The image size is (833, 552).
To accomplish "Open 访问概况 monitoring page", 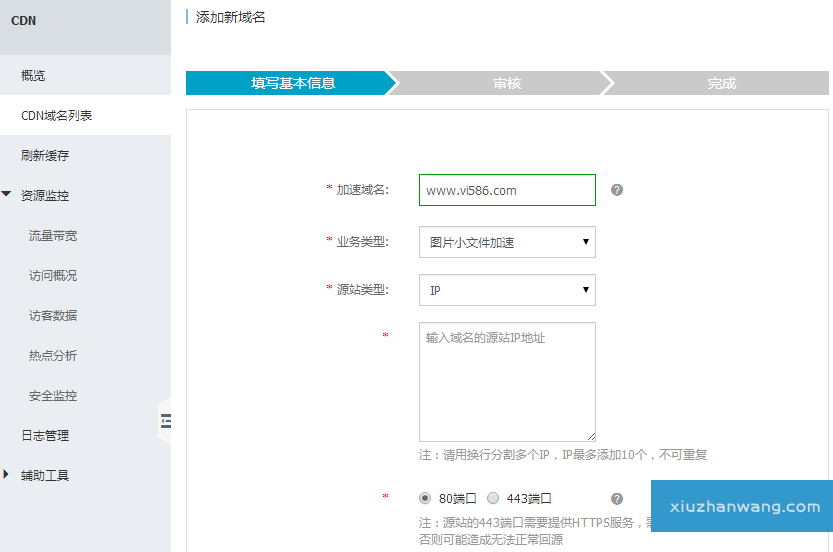I will point(53,276).
